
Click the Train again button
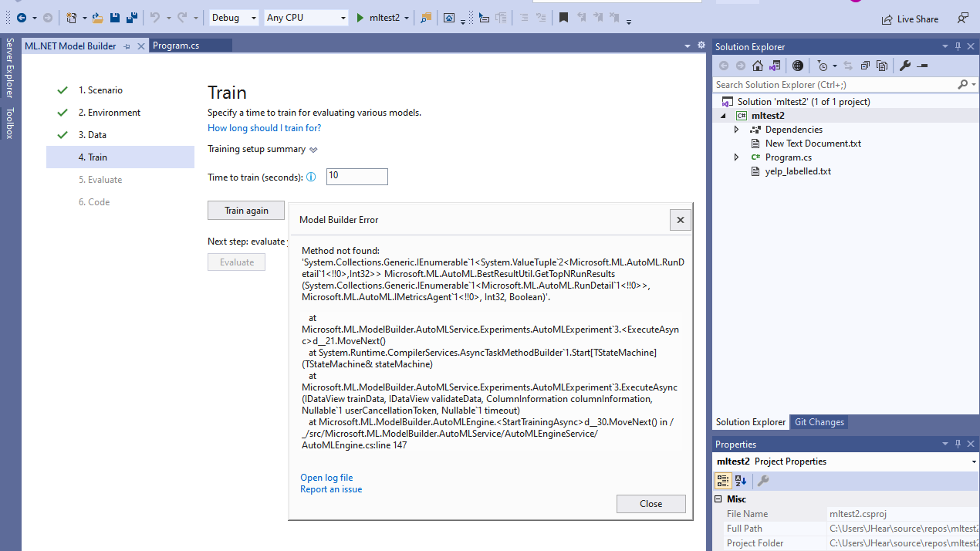pos(246,211)
